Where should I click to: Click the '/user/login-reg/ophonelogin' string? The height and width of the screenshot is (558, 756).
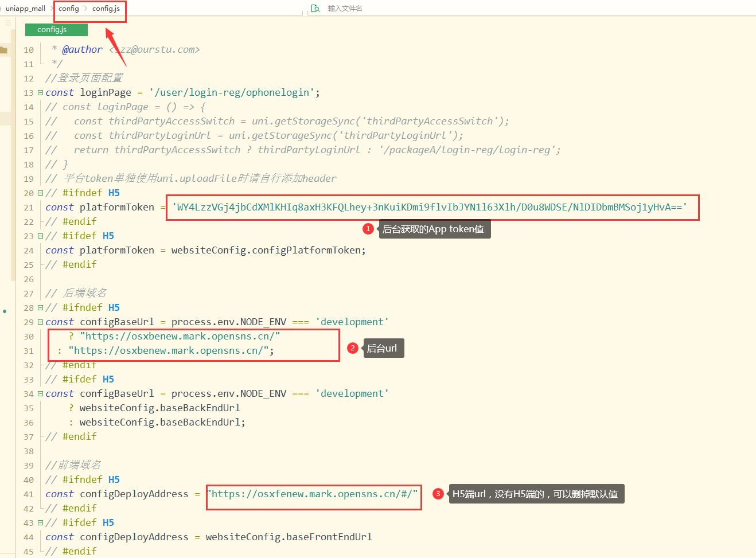[x=232, y=92]
